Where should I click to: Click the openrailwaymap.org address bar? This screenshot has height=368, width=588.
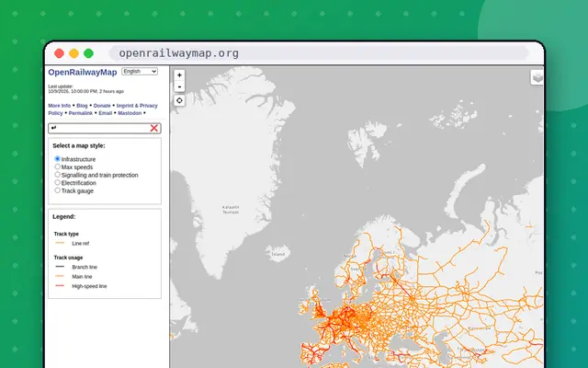point(319,53)
